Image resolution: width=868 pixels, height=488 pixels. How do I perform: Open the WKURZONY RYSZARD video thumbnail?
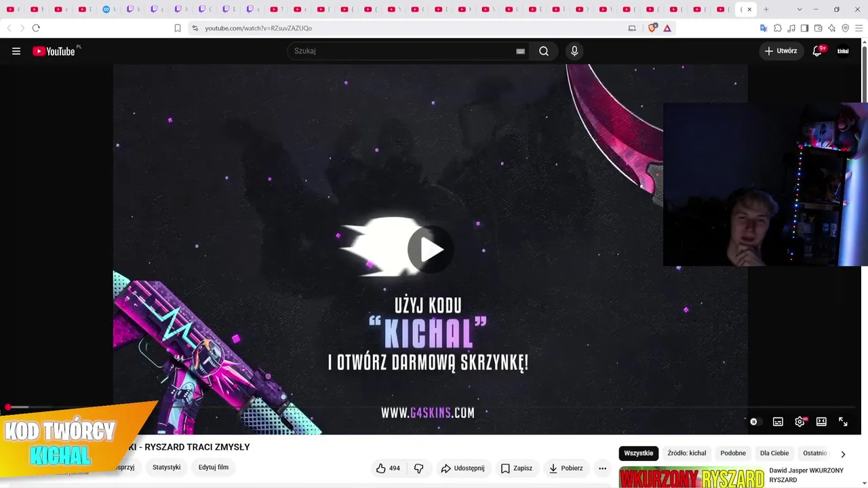point(692,477)
